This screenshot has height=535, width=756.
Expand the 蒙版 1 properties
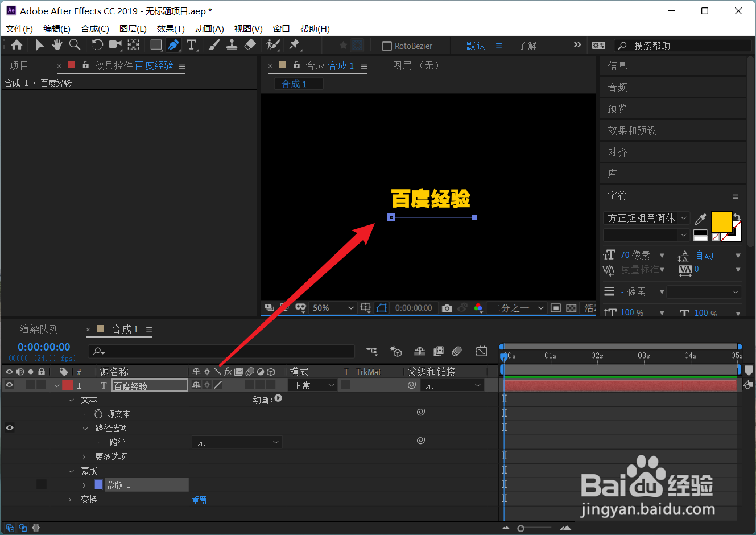[84, 485]
